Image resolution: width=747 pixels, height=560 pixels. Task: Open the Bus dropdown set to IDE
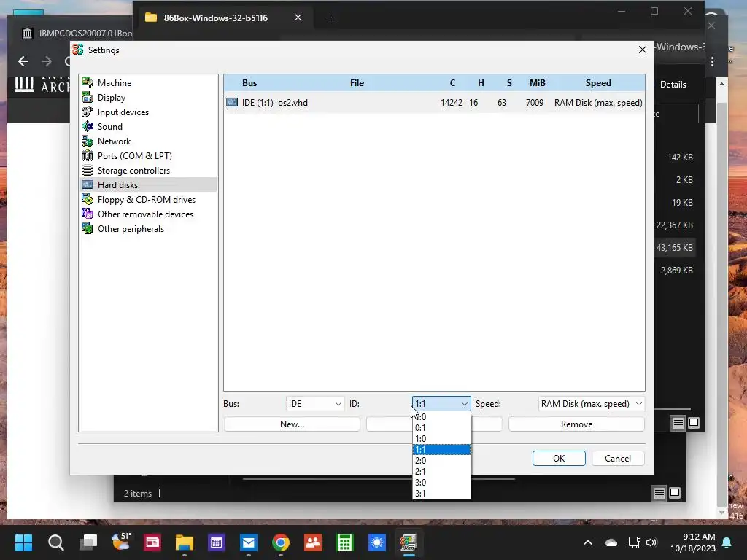315,404
